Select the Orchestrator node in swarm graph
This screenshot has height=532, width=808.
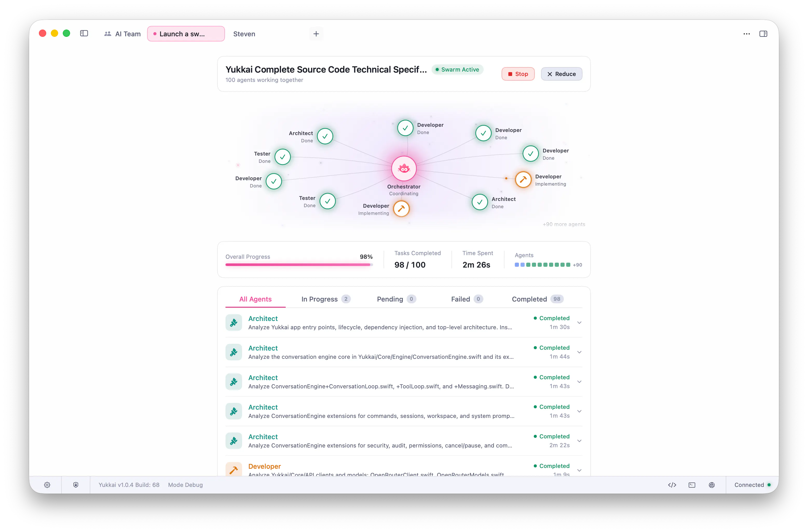pos(404,168)
